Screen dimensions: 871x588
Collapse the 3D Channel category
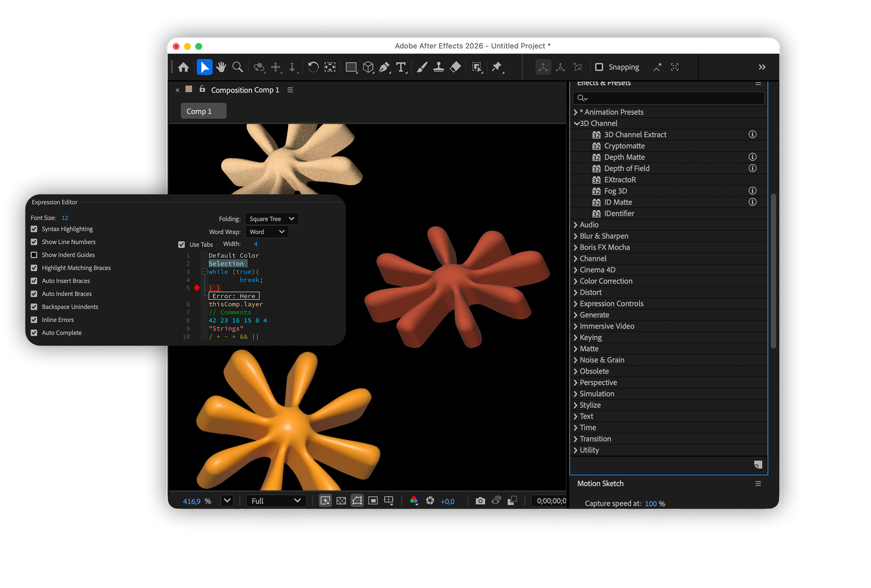tap(576, 123)
